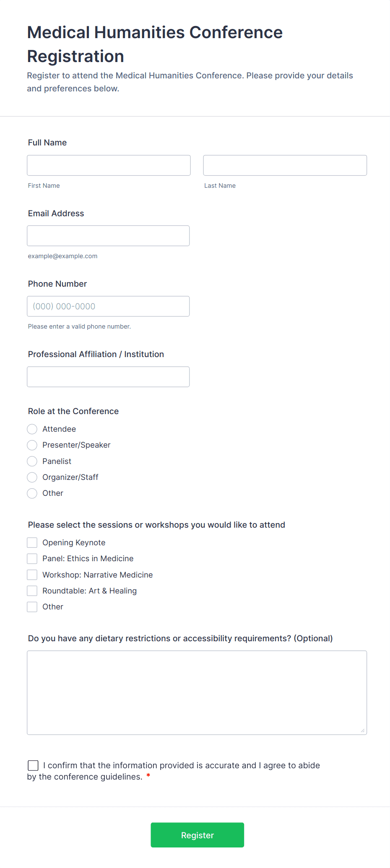
Task: Select Panelist as conference role
Action: point(32,461)
